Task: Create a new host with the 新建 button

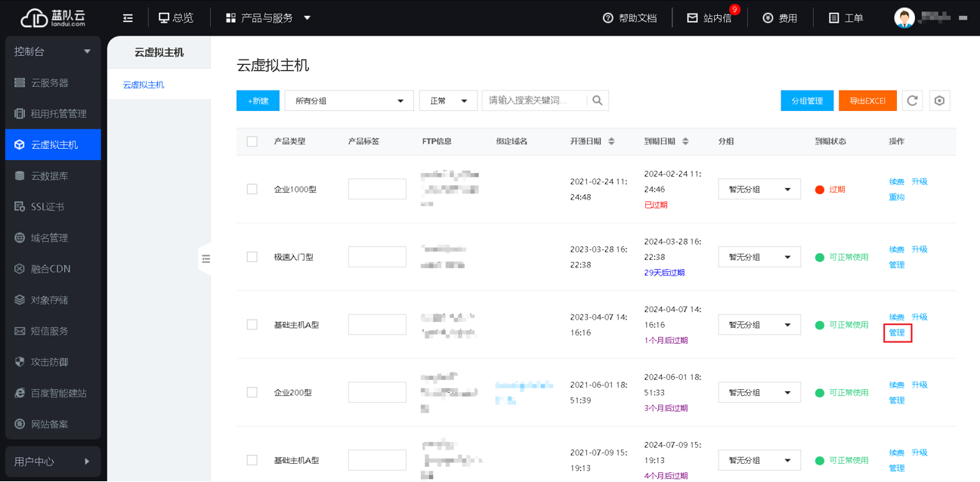Action: pos(258,100)
